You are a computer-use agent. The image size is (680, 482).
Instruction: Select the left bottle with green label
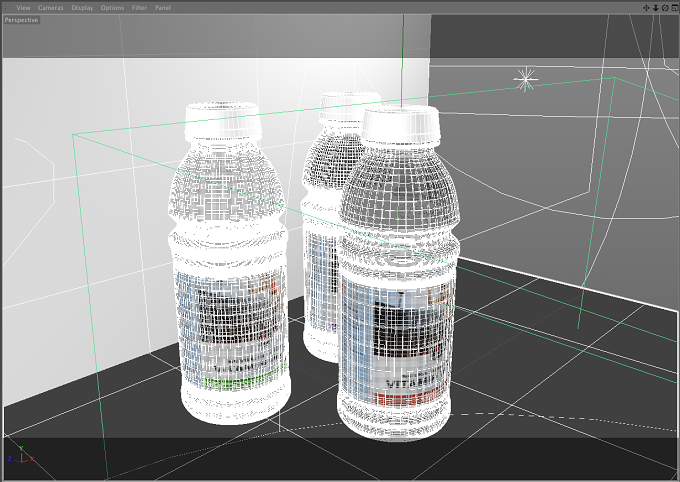pyautogui.click(x=229, y=265)
